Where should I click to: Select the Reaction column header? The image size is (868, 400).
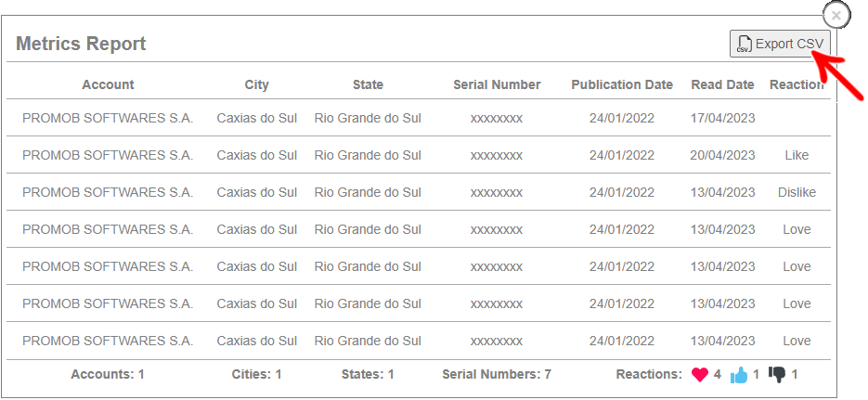(797, 84)
